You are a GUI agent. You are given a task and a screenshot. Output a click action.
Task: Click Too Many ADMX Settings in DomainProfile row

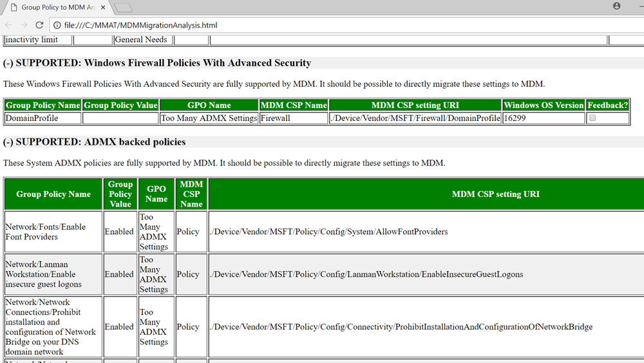(x=209, y=118)
